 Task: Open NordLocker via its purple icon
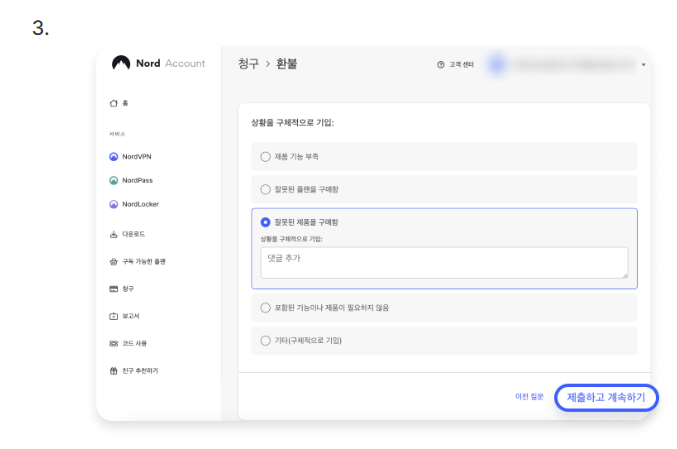click(x=114, y=204)
